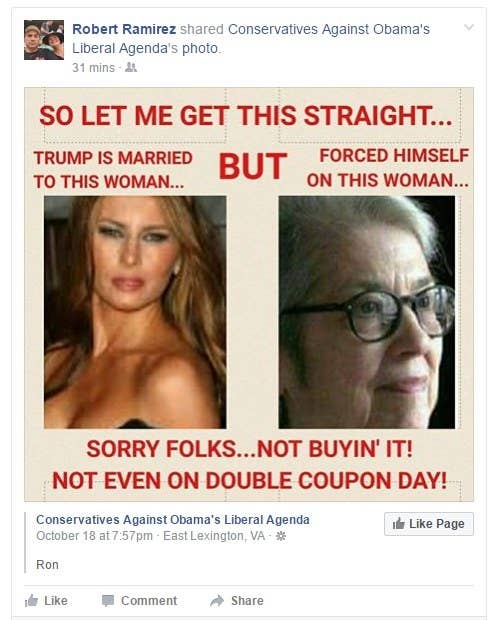View the 31 mins timestamp link
The image size is (496, 620).
point(93,68)
